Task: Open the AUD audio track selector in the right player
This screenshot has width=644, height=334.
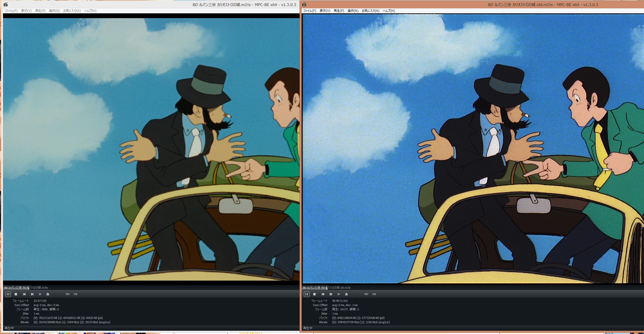Action: pyautogui.click(x=366, y=294)
